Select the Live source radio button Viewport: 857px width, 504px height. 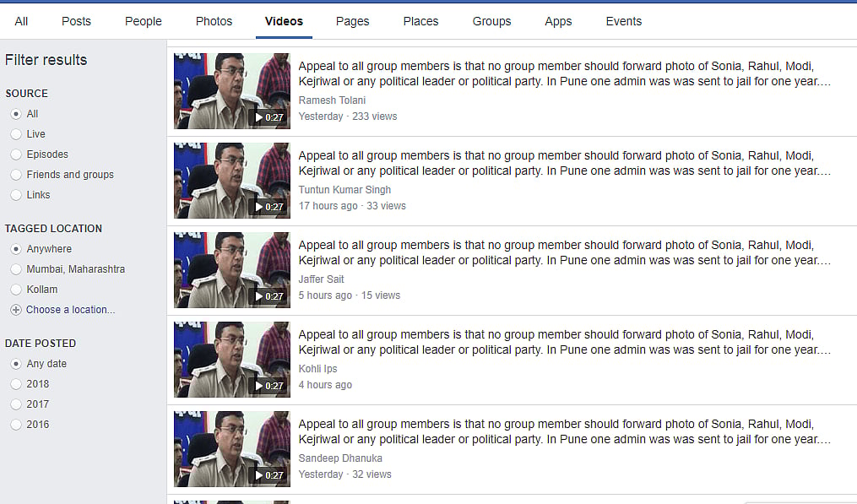16,134
